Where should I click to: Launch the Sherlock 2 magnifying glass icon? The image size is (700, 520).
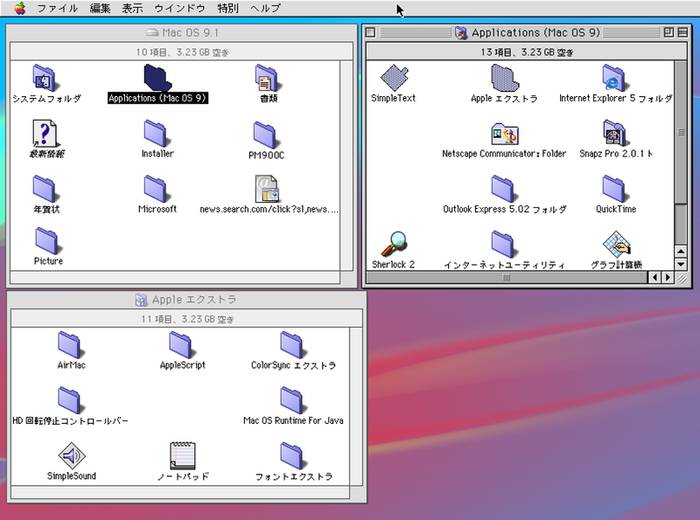click(394, 244)
